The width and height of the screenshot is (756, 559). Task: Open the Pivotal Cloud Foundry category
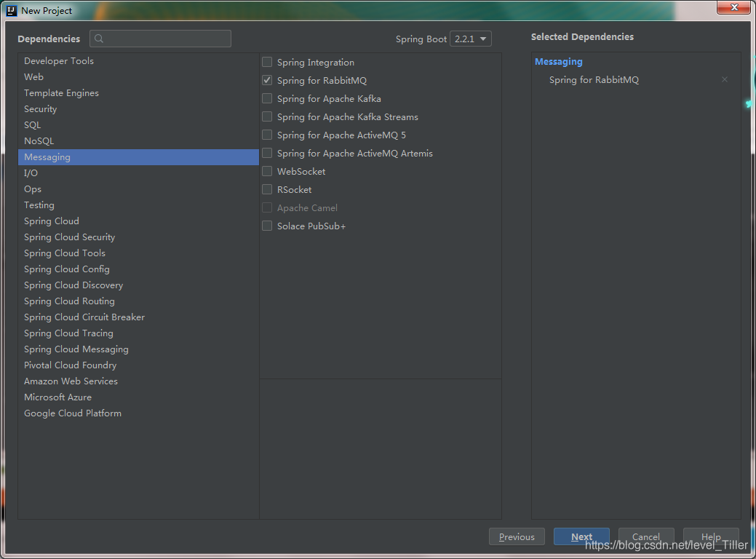138,365
